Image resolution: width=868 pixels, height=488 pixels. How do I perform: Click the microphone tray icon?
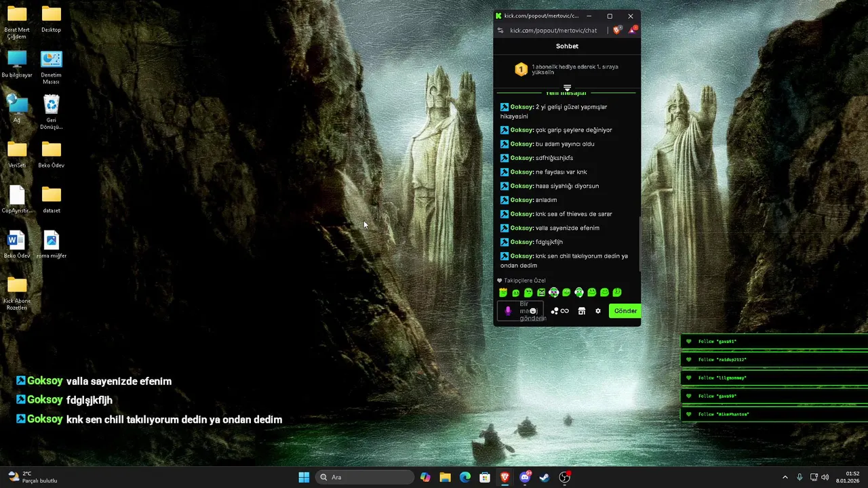coord(800,477)
